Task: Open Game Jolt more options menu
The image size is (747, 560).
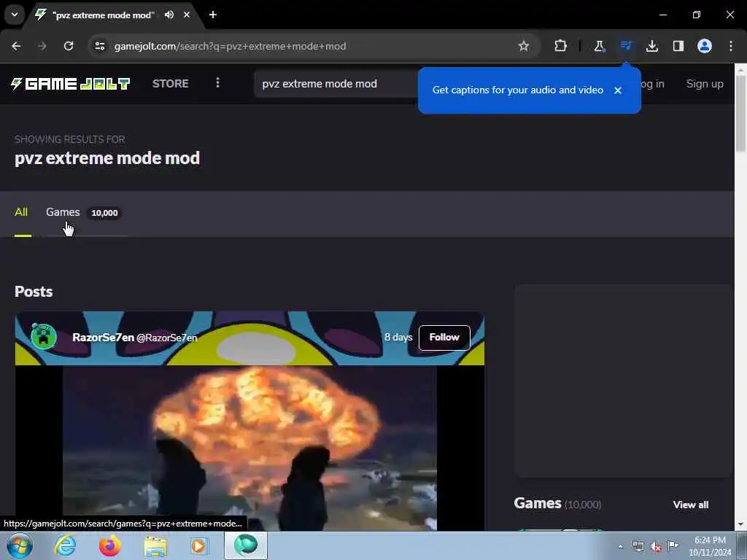Action: [217, 83]
